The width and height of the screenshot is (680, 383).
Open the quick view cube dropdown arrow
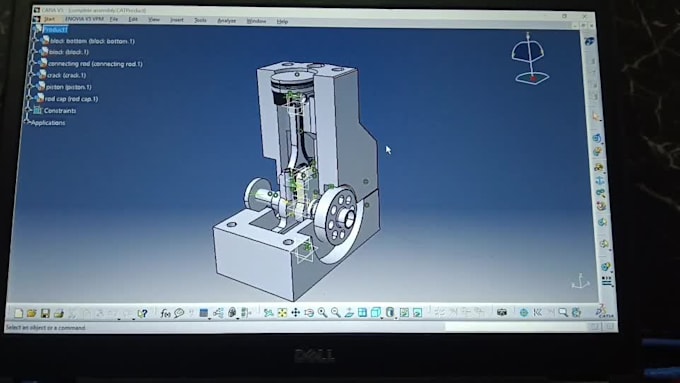pyautogui.click(x=382, y=318)
